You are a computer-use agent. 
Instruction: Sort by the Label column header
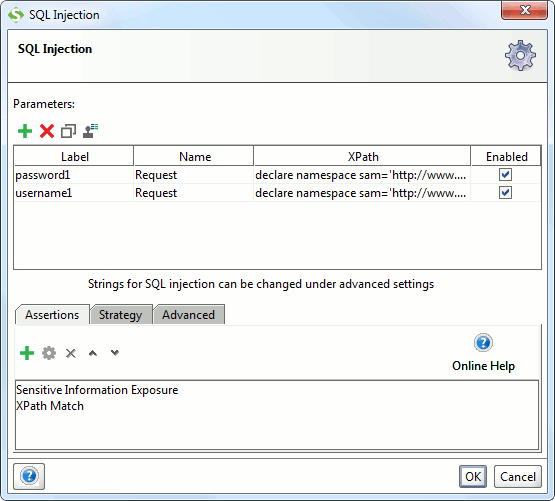click(74, 156)
